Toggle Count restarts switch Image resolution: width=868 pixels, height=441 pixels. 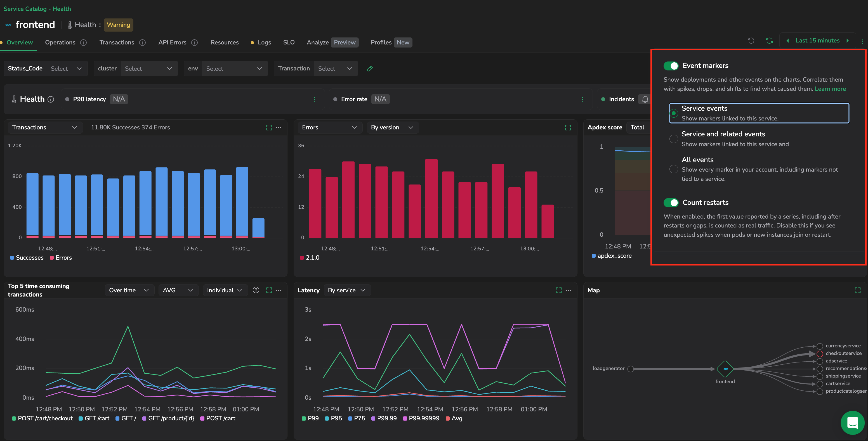pyautogui.click(x=671, y=203)
